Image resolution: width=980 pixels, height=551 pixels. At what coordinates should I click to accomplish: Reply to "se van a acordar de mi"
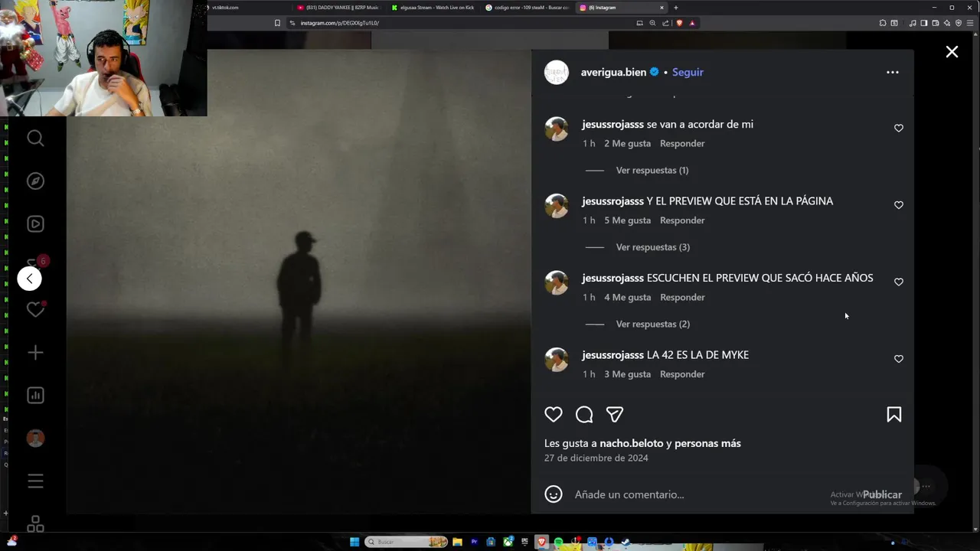[682, 143]
